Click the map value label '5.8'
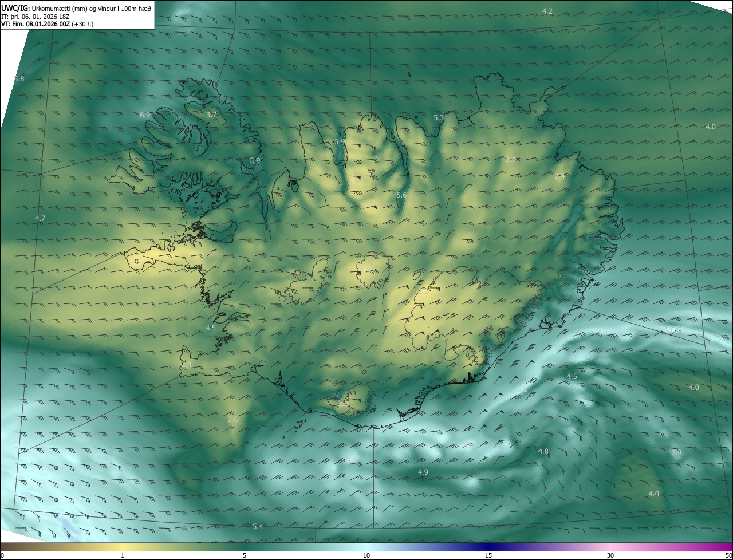733x560 pixels. pyautogui.click(x=19, y=78)
